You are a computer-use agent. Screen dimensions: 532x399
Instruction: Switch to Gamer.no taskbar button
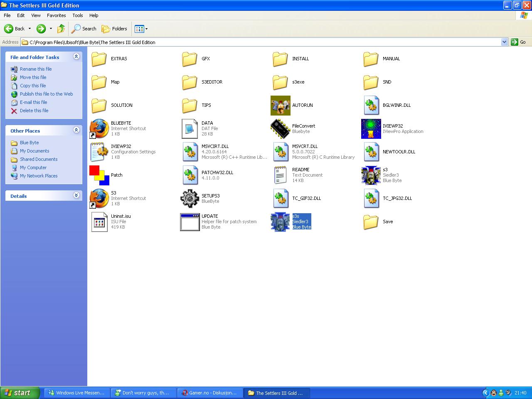tap(210, 393)
